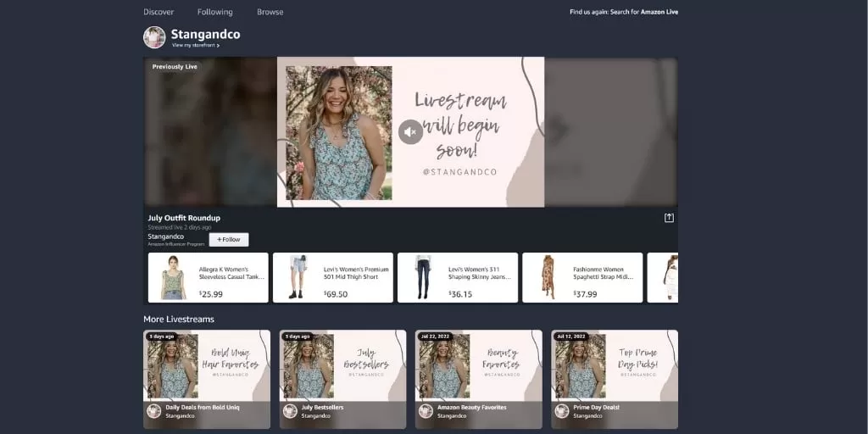Click the Previously Live badge
Image resolution: width=868 pixels, height=434 pixels.
click(x=175, y=66)
